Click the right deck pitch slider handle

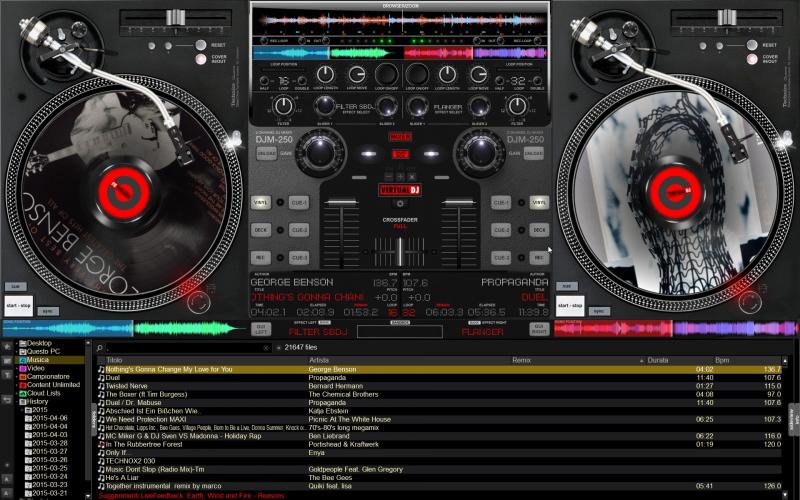coord(727,17)
